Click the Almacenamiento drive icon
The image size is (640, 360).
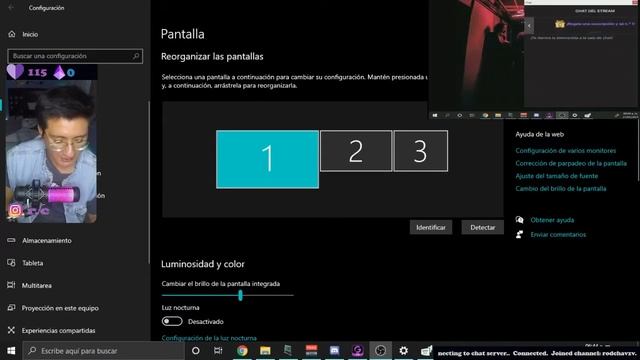pos(11,240)
